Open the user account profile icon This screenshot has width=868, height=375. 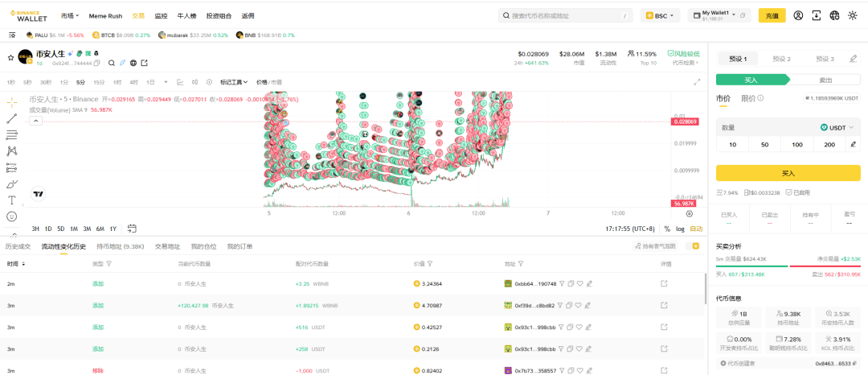[798, 15]
